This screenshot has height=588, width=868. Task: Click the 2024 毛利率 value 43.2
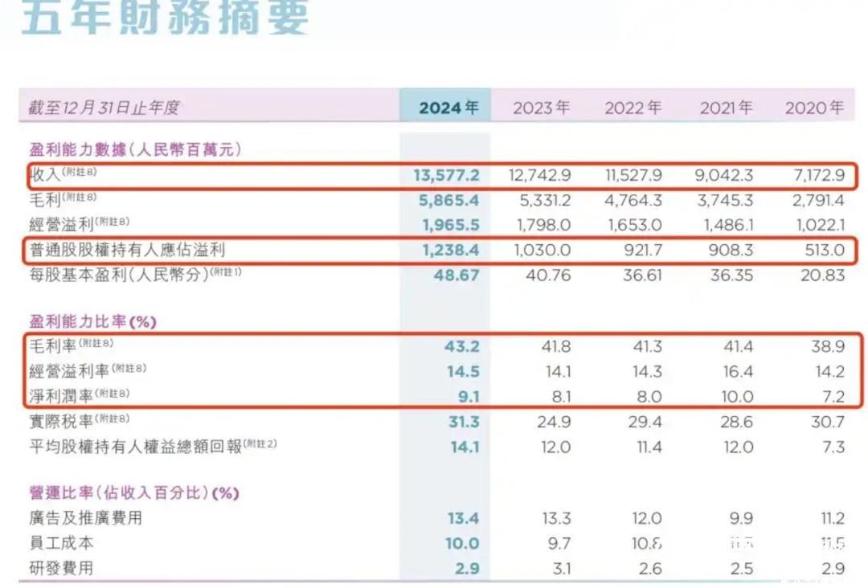pyautogui.click(x=464, y=346)
